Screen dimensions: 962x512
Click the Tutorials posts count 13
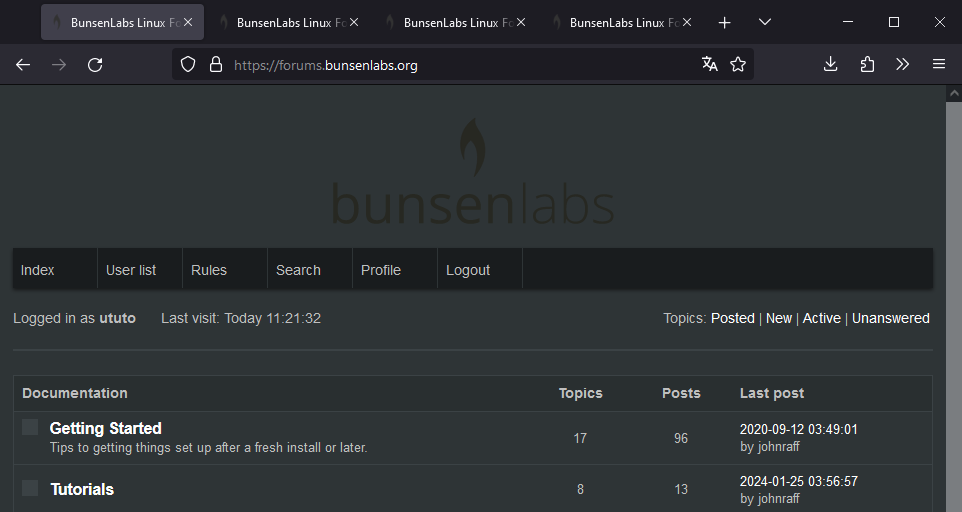pyautogui.click(x=681, y=489)
